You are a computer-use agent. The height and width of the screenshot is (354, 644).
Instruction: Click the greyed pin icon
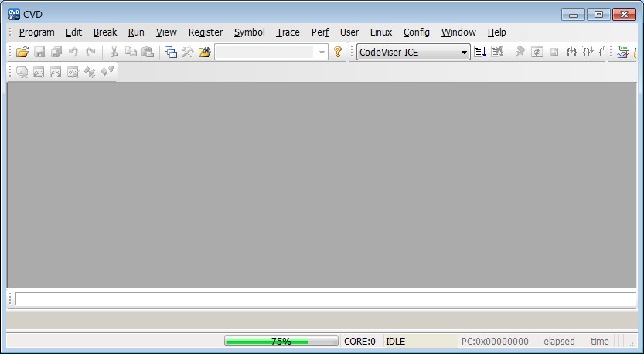point(520,52)
